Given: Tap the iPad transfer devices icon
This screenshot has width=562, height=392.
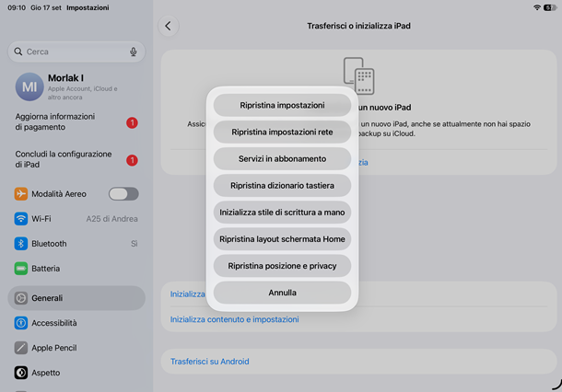Looking at the screenshot, I should click(x=358, y=75).
